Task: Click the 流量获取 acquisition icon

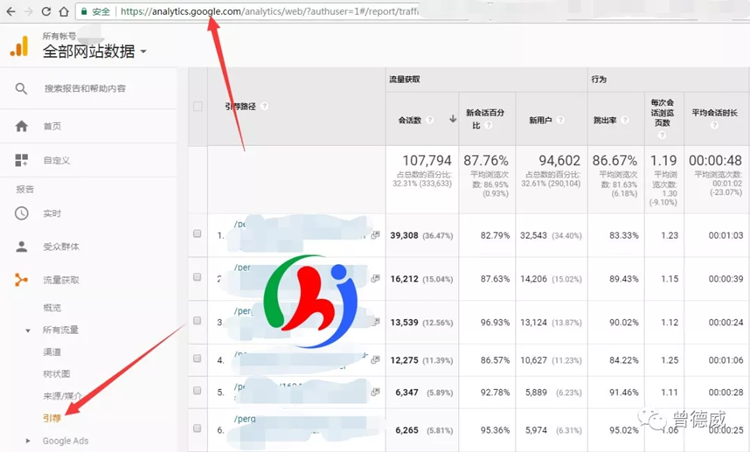Action: coord(21,280)
